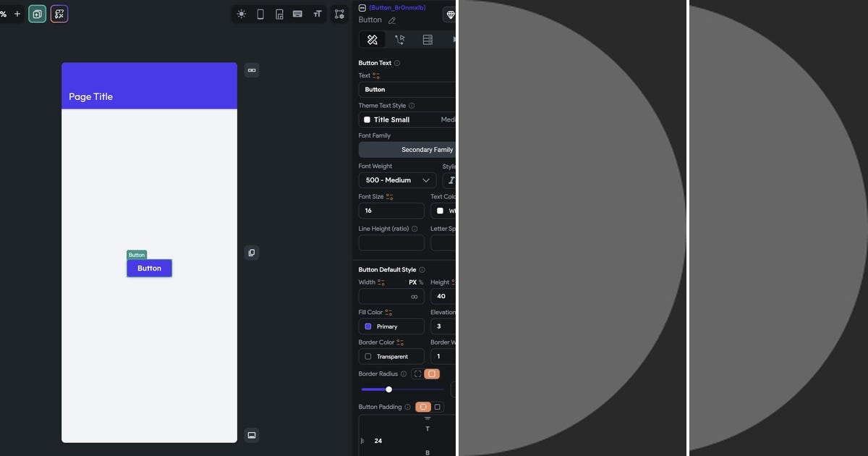Click the info icon next to Button Padding
The height and width of the screenshot is (456, 868).
[x=408, y=407]
